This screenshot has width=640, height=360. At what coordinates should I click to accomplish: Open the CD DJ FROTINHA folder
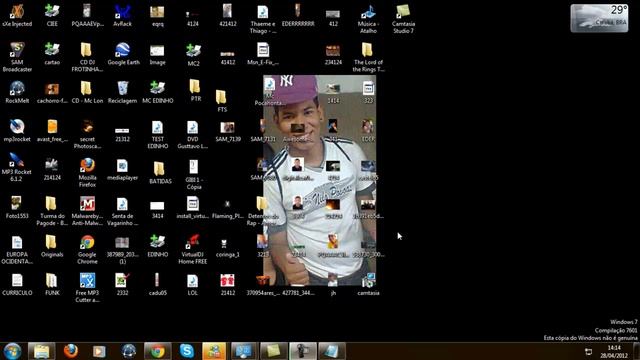coord(87,57)
